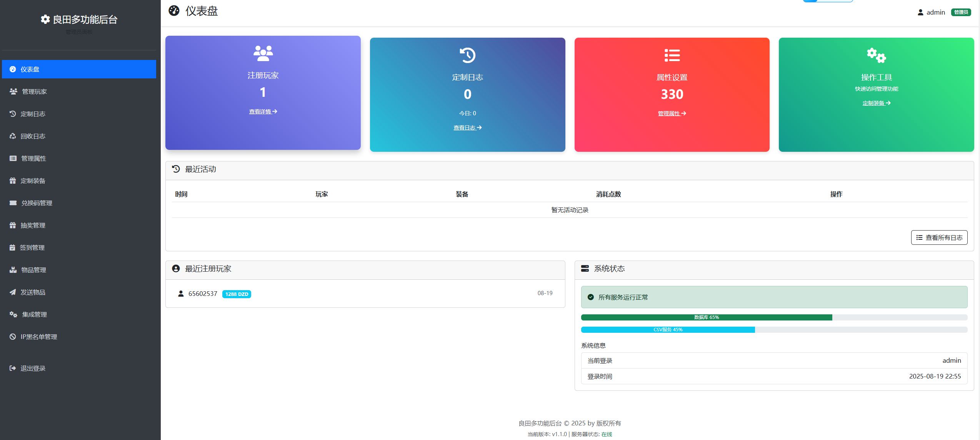980x440 pixels.
Task: Open IP黑名单管理 in sidebar
Action: click(79, 337)
